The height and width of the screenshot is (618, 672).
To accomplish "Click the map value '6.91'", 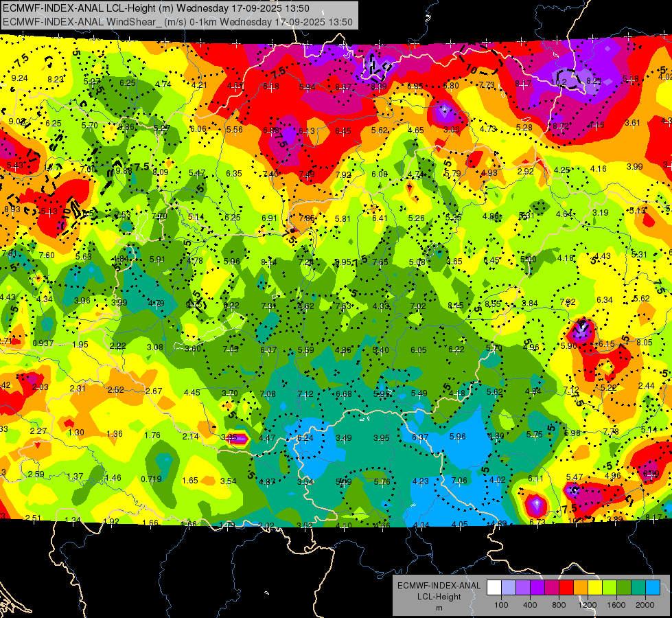I will pyautogui.click(x=269, y=218).
